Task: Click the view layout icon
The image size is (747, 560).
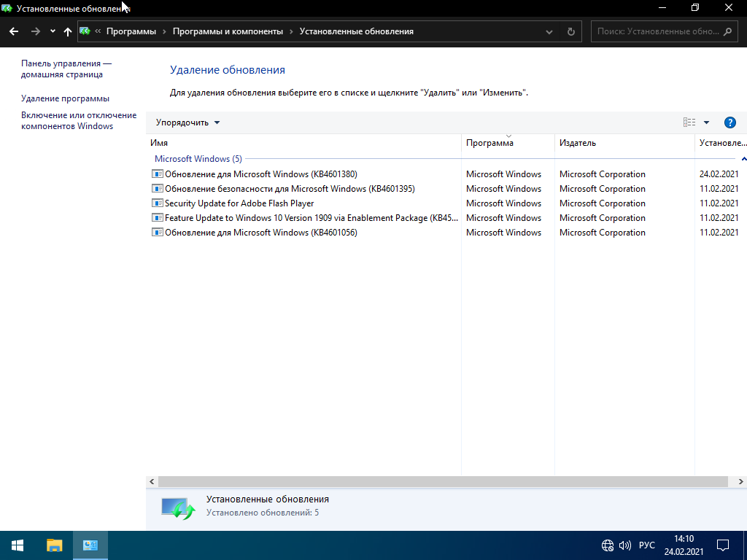Action: click(689, 122)
